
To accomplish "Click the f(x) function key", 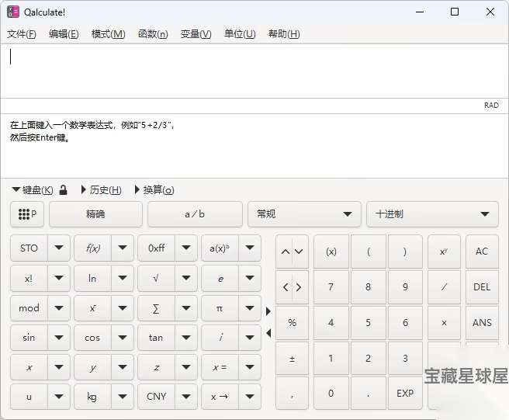I will click(92, 248).
